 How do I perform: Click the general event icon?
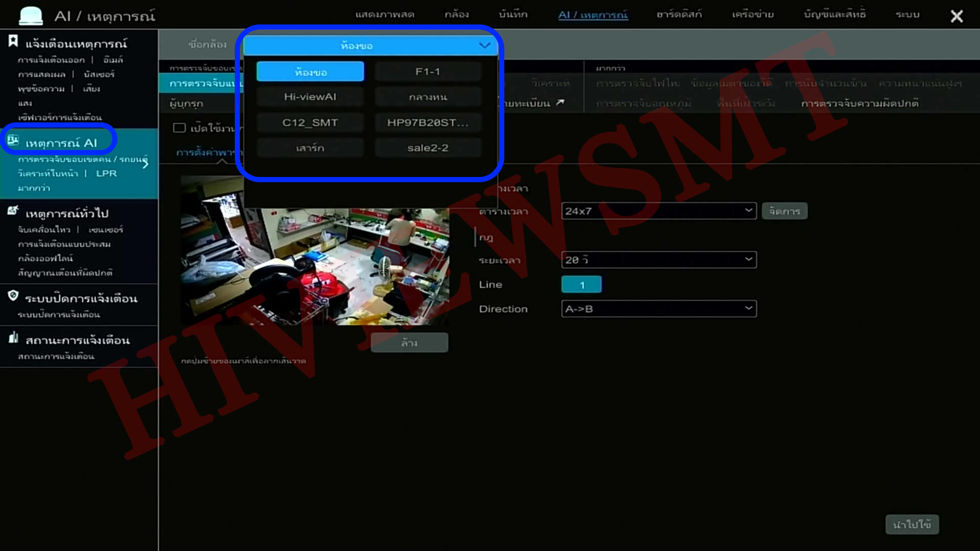tap(13, 210)
